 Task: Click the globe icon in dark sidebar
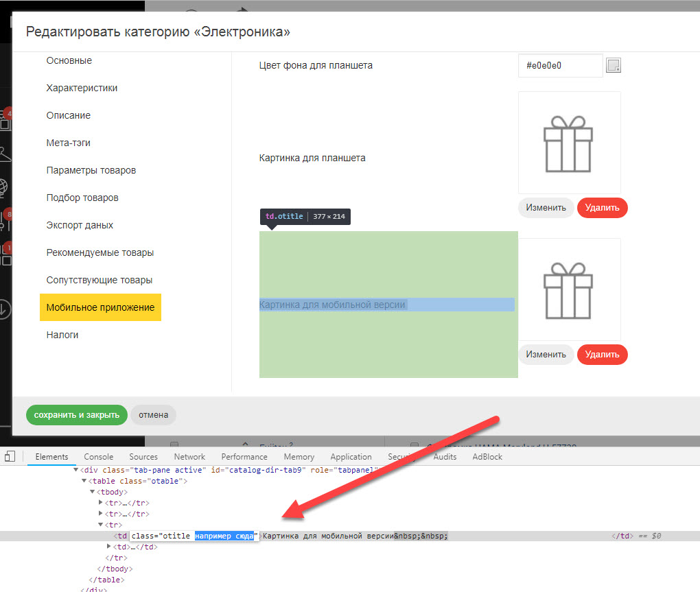tap(3, 187)
